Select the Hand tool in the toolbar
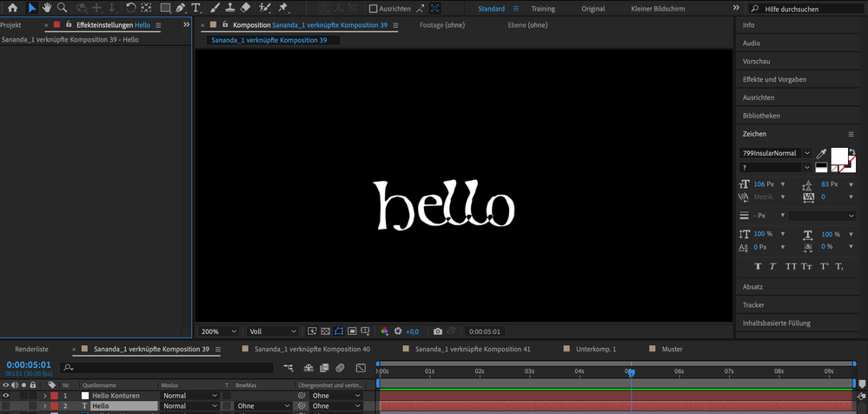The image size is (868, 414). pos(47,8)
